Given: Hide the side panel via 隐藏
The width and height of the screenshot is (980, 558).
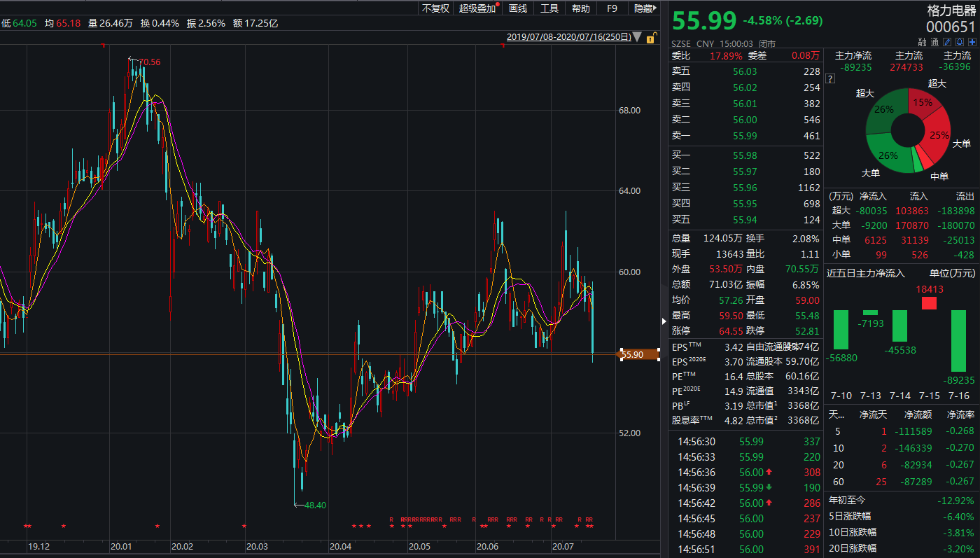Looking at the screenshot, I should coord(643,8).
